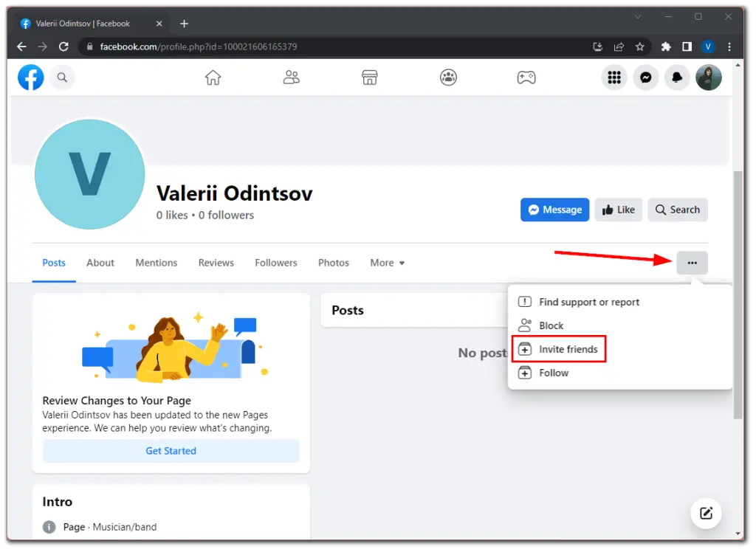Viewport: 756px width, 552px height.
Task: Click the blue Message button
Action: [x=554, y=210]
